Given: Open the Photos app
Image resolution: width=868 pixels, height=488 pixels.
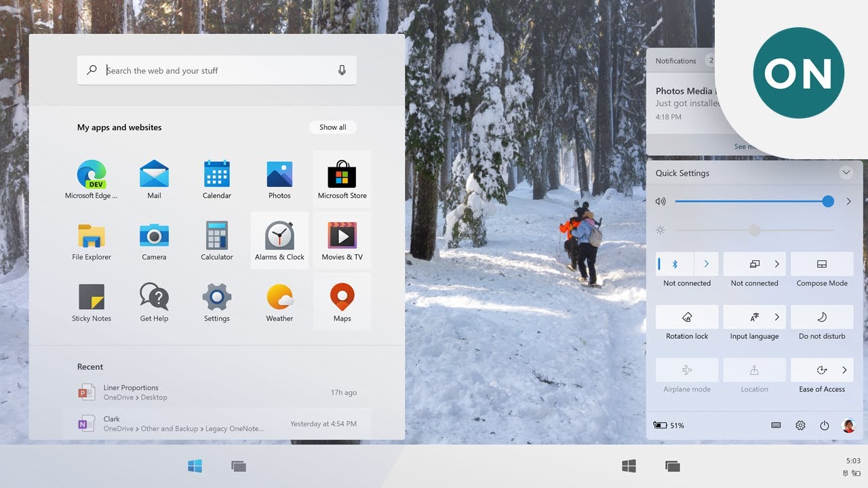Looking at the screenshot, I should click(279, 180).
